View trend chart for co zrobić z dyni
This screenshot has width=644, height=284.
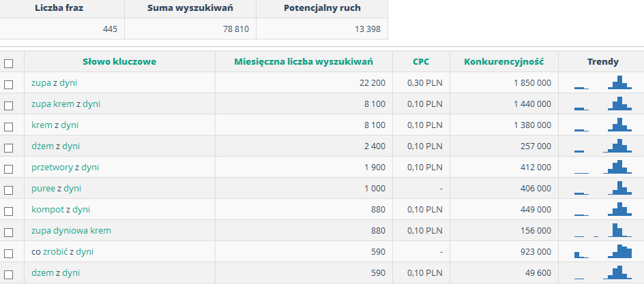(x=602, y=251)
